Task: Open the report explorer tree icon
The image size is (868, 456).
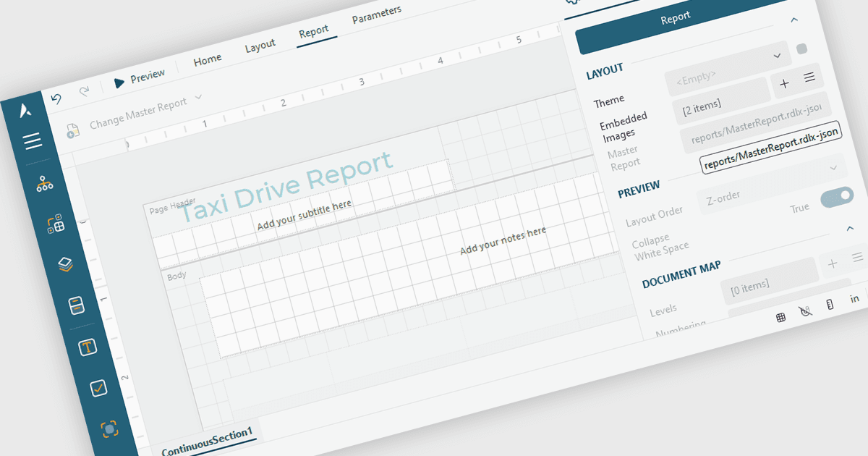Action: tap(45, 185)
